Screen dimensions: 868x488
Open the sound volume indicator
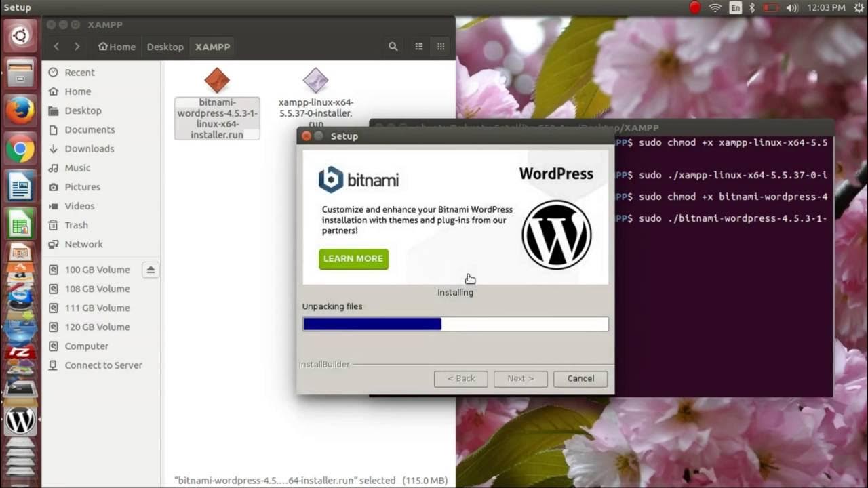[792, 7]
